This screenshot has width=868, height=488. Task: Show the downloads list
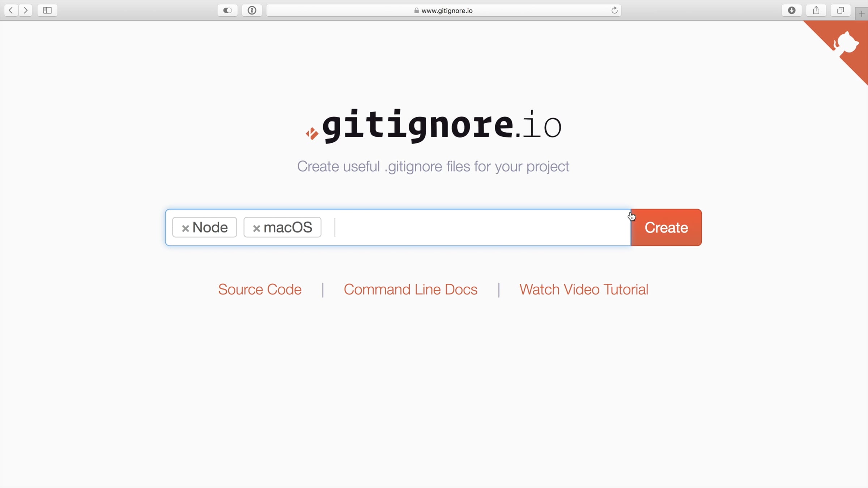click(792, 10)
